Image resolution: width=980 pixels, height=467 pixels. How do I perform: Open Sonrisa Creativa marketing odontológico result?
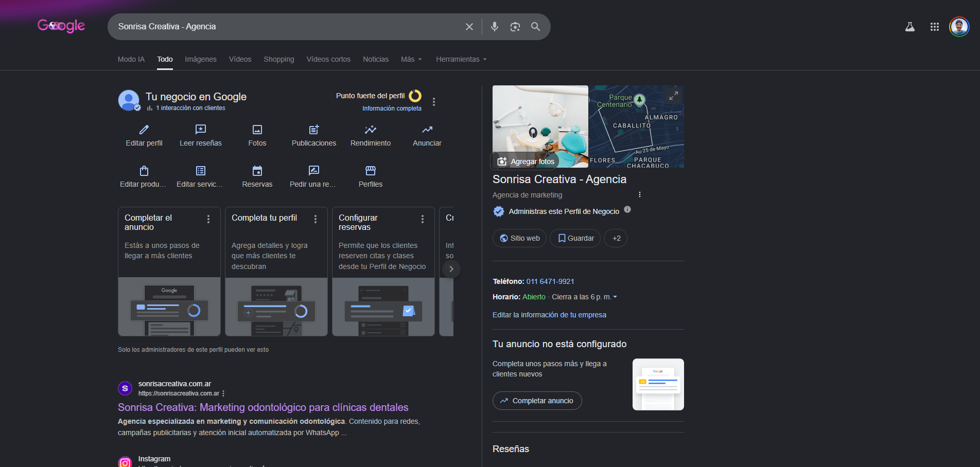pyautogui.click(x=263, y=407)
